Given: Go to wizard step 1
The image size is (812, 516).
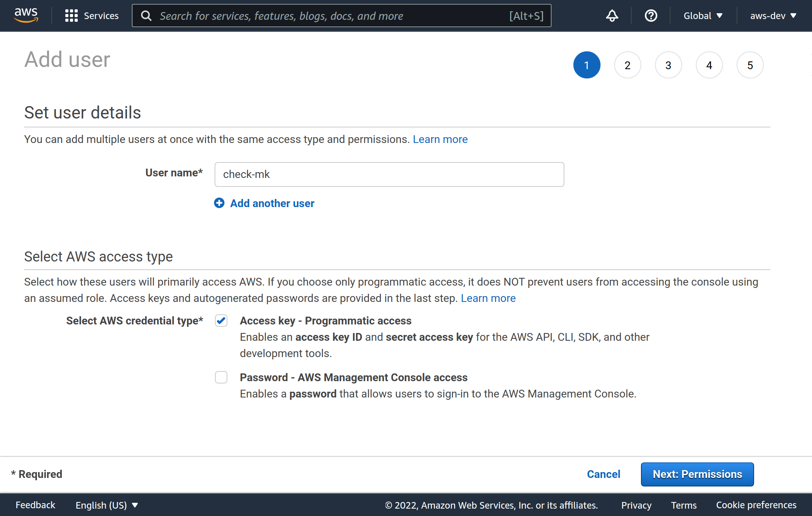Looking at the screenshot, I should pos(587,65).
